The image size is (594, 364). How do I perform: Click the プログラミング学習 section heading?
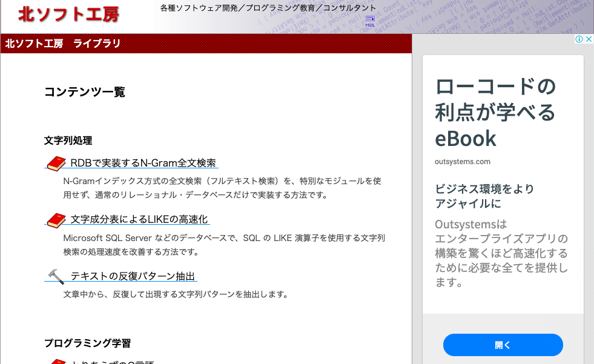(x=88, y=343)
